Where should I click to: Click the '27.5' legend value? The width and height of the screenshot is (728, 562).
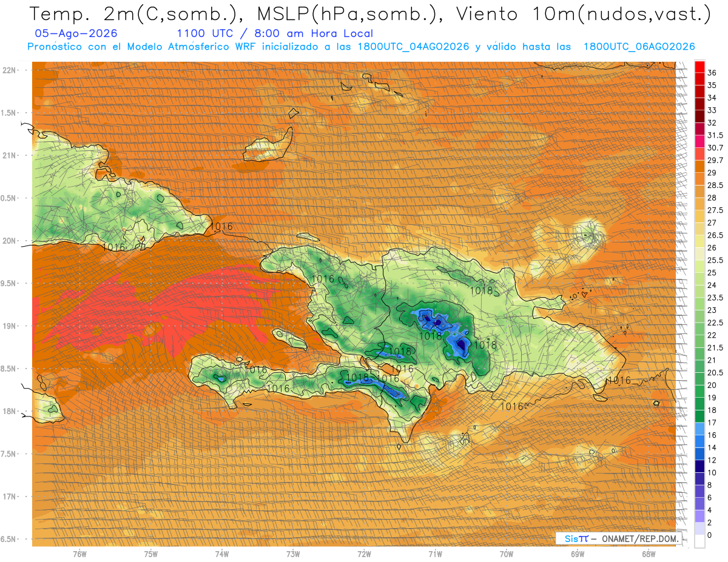point(715,210)
